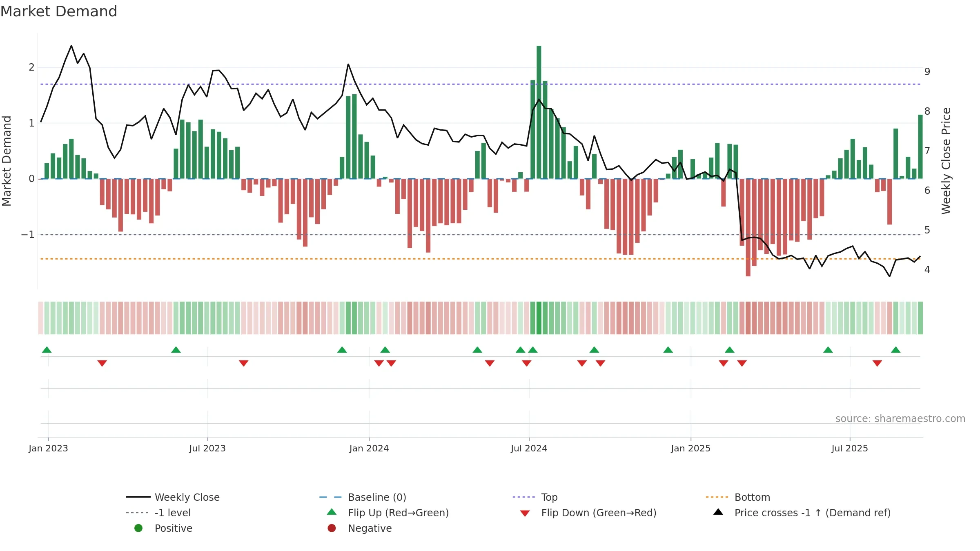Select the last green Flip Up marker
This screenshot has width=980, height=551.
[896, 350]
